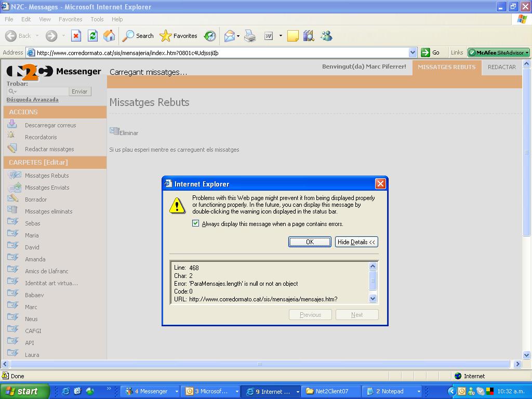Open the Mail button dropdown arrow
The width and height of the screenshot is (532, 399).
tap(238, 36)
